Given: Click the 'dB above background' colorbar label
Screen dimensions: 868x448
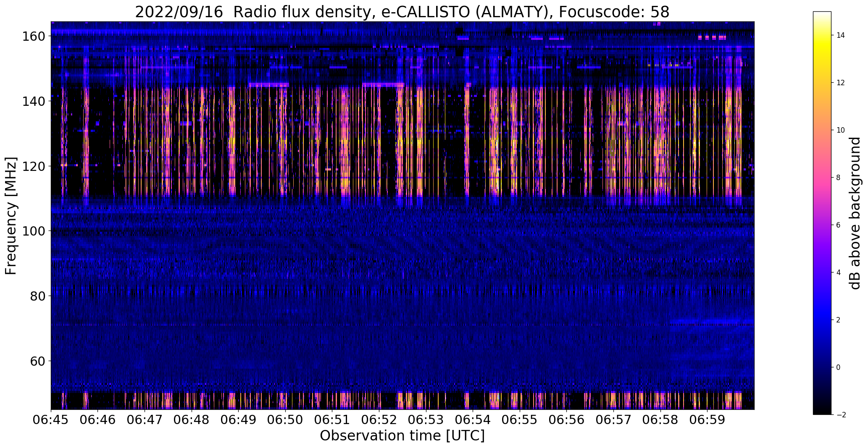Looking at the screenshot, I should pyautogui.click(x=855, y=213).
